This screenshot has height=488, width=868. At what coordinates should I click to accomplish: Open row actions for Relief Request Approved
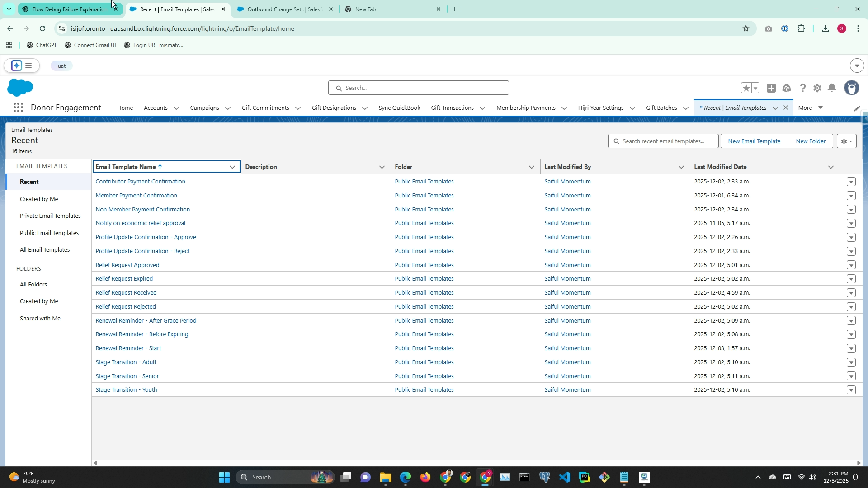coord(851,265)
